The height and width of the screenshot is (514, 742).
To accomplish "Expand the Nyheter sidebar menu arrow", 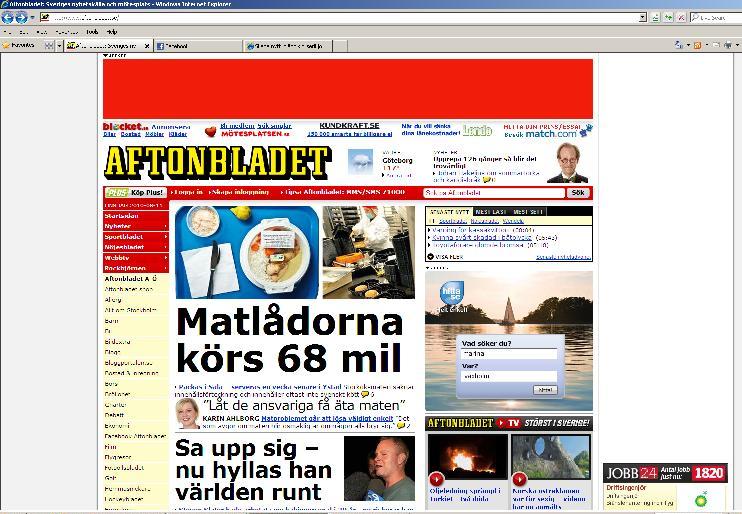I will point(164,226).
